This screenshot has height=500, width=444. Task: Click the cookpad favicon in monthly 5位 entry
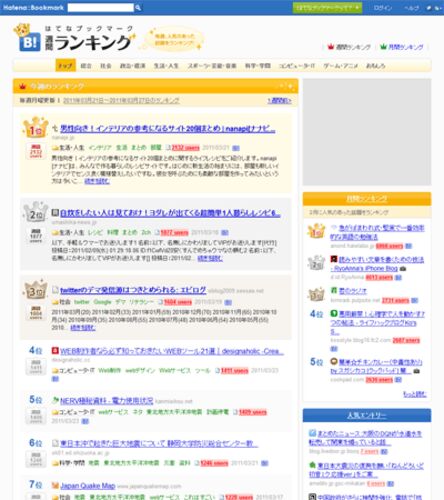click(334, 361)
